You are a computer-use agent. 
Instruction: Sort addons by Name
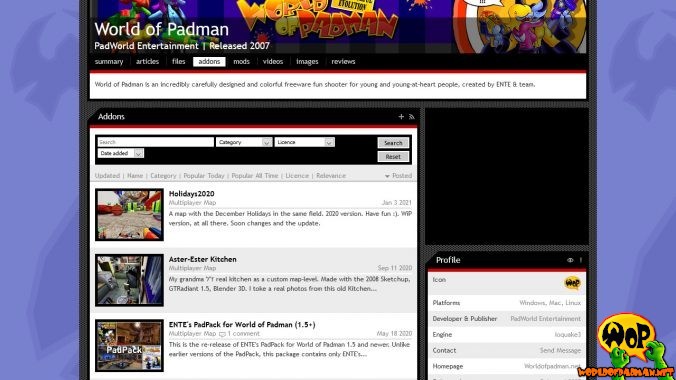tap(135, 176)
